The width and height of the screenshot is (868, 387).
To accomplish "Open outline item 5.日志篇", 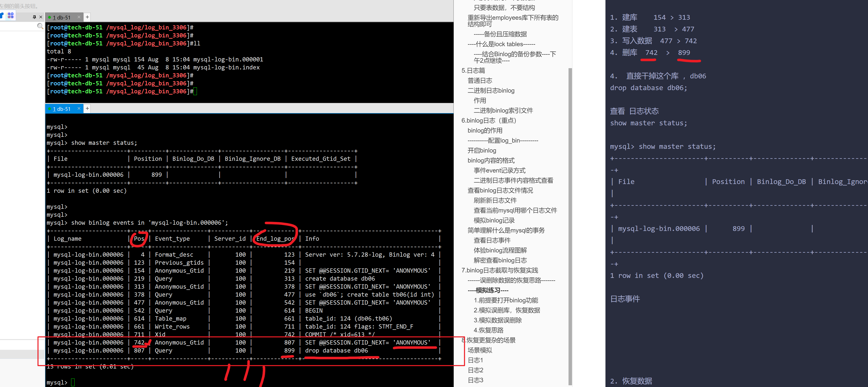I will click(473, 70).
